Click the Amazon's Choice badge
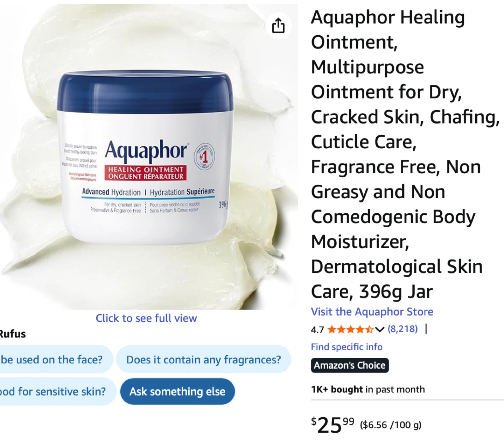 (350, 365)
